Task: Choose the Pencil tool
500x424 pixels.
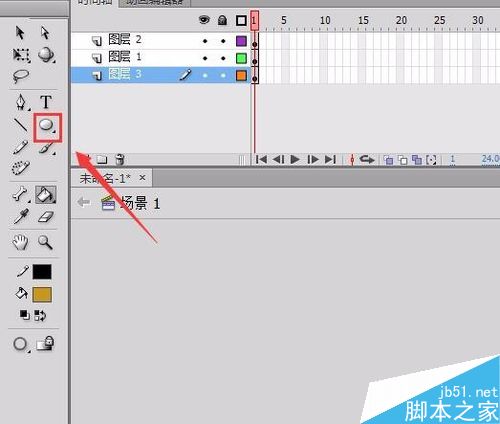Action: 20,147
